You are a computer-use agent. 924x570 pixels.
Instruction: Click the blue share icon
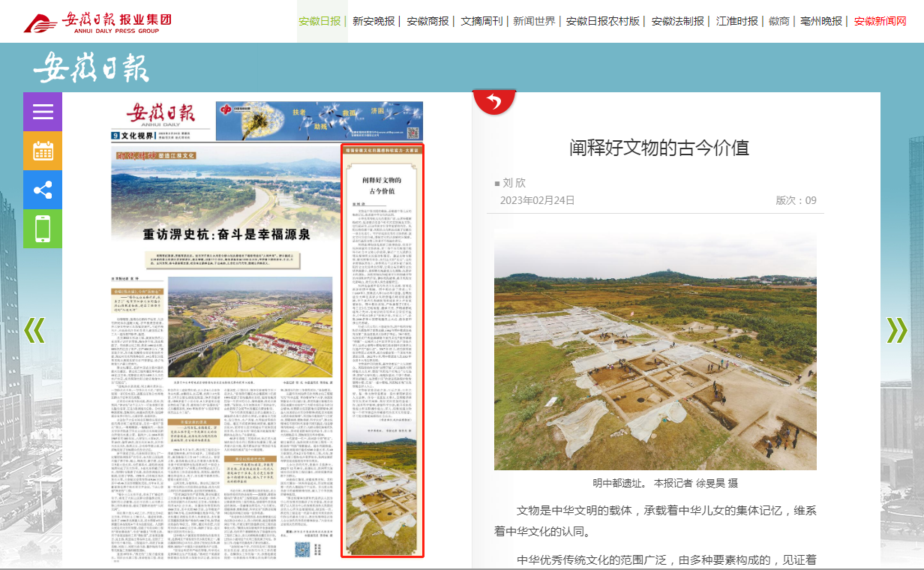[x=43, y=190]
